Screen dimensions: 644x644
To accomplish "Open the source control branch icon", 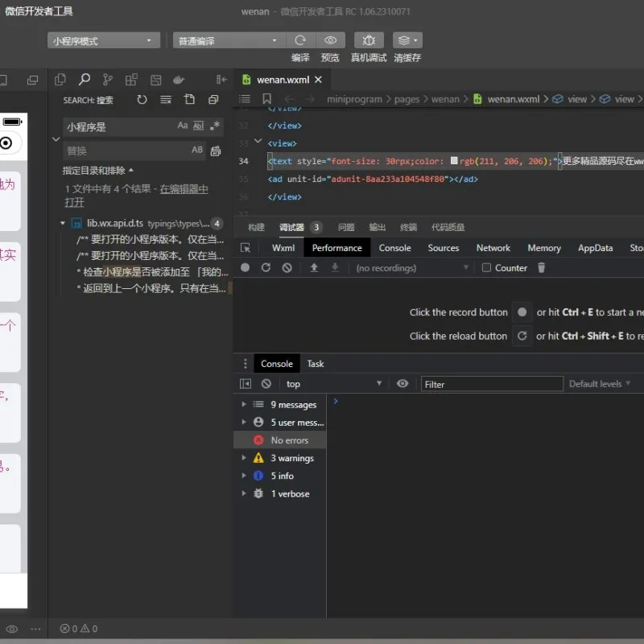I will click(x=108, y=80).
